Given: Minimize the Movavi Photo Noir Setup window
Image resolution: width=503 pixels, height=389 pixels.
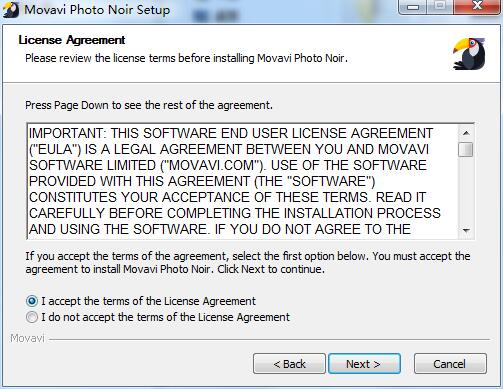Looking at the screenshot, I should (413, 6).
